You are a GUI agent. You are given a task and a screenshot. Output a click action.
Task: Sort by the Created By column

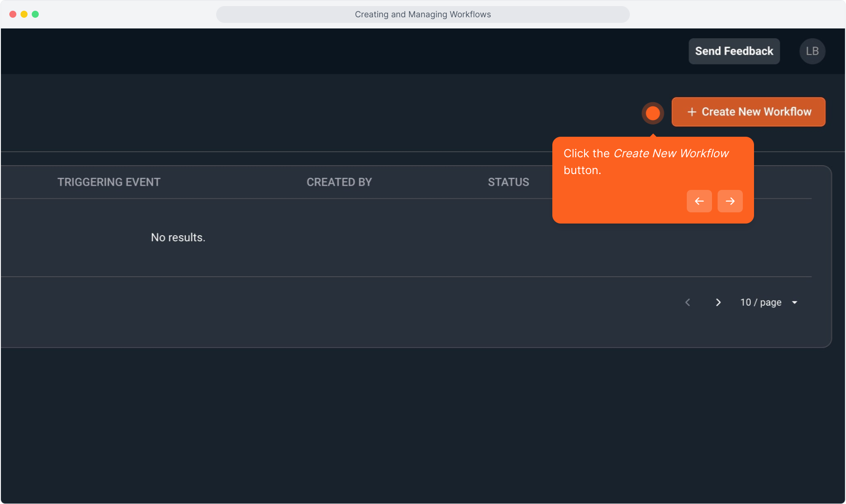[x=339, y=182]
